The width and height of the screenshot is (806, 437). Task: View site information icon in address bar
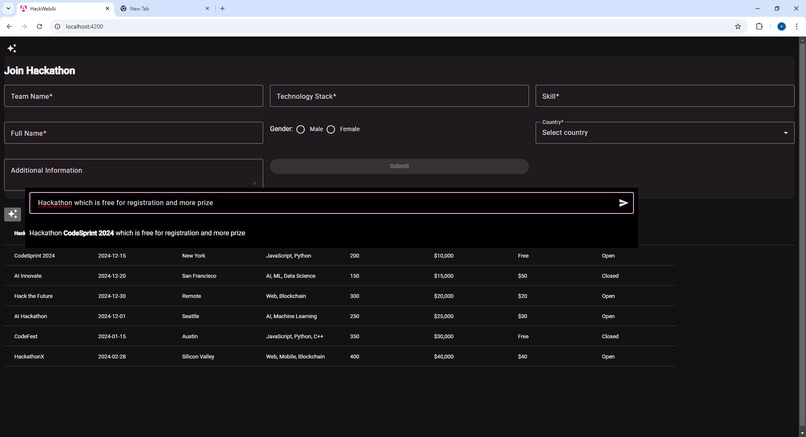(x=58, y=26)
